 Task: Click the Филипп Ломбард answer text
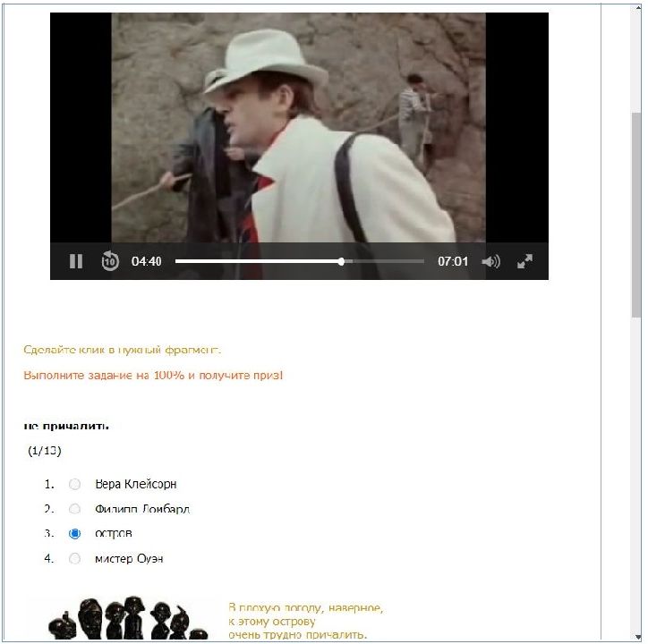click(142, 509)
